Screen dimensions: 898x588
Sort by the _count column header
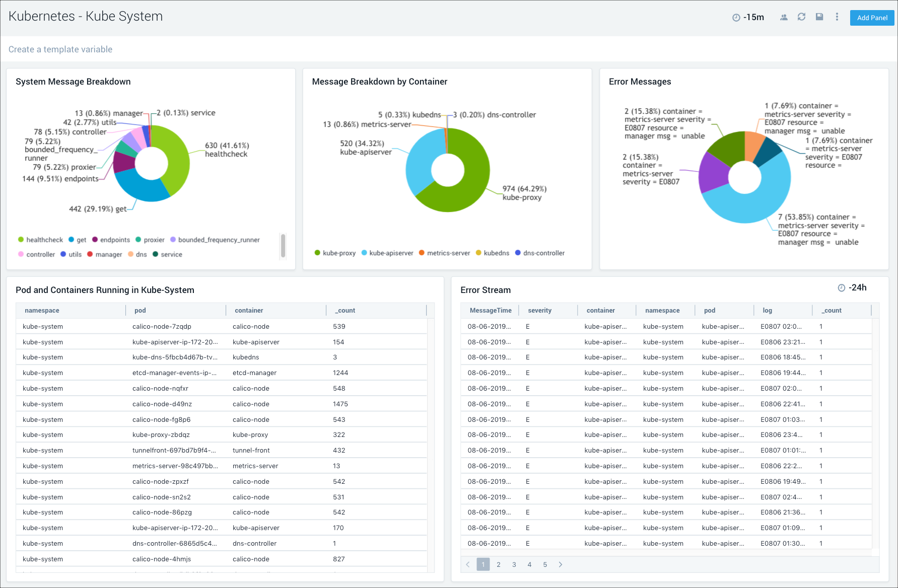344,310
